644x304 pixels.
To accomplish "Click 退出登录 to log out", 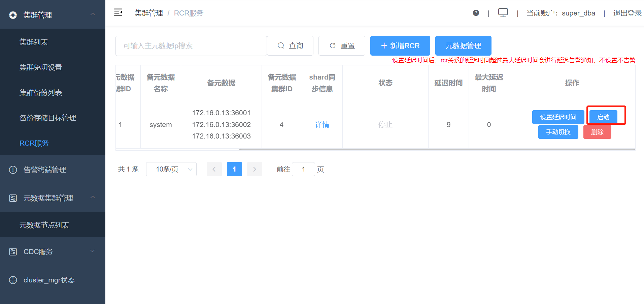I will tap(627, 13).
